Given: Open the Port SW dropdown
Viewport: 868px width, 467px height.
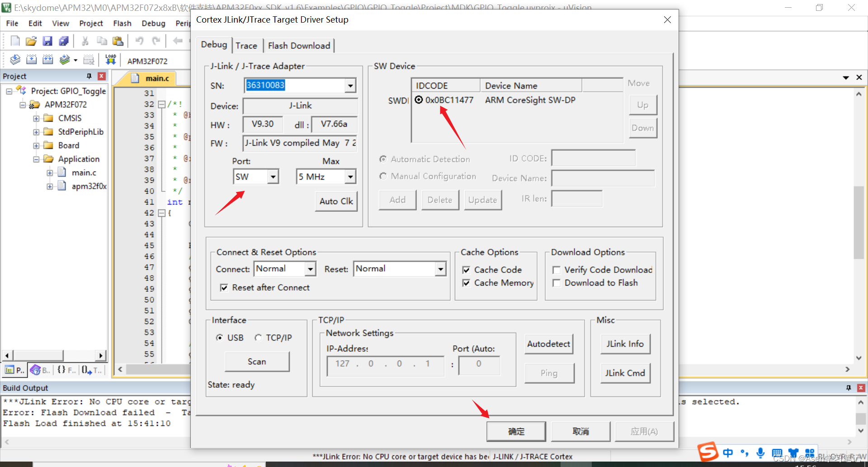Looking at the screenshot, I should (273, 176).
